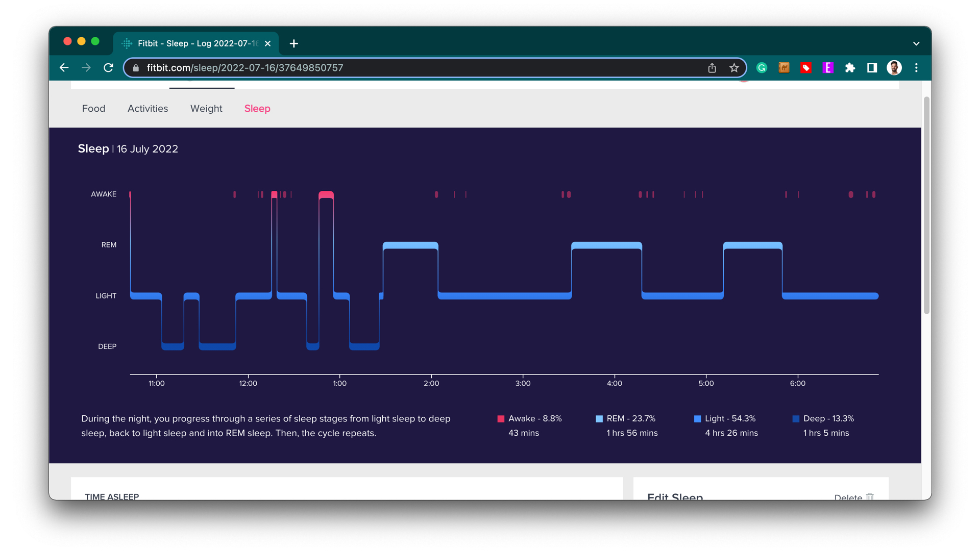Image resolution: width=980 pixels, height=551 pixels.
Task: Reload the Fitbit sleep page
Action: click(108, 67)
